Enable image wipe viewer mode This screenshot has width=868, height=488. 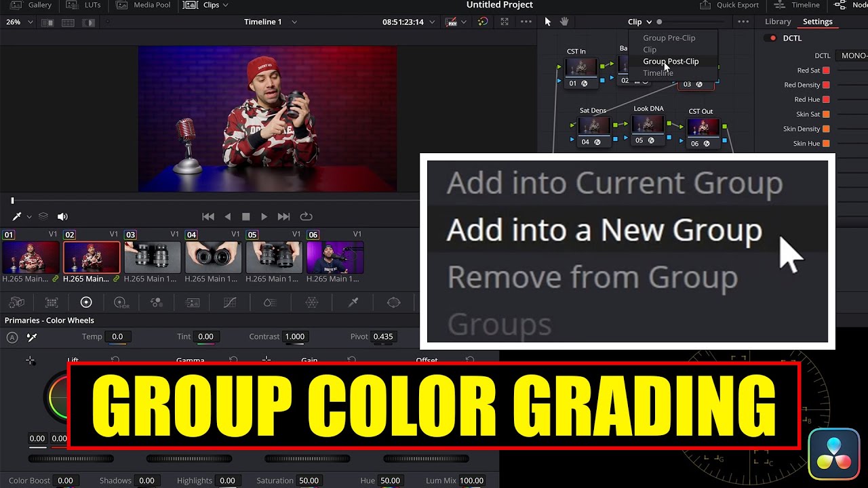coord(47,22)
